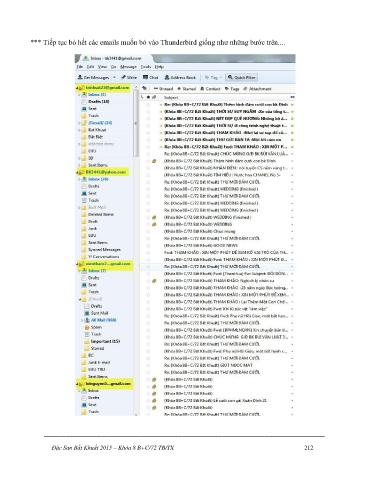Click folder pane scrollbar up arrow
The height and width of the screenshot is (480, 370).
136,87
